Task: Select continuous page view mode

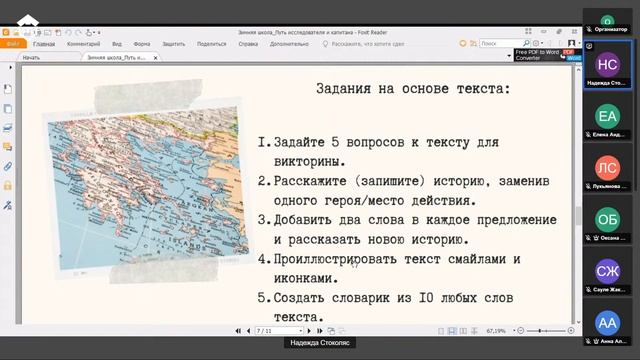Action: [x=452, y=331]
